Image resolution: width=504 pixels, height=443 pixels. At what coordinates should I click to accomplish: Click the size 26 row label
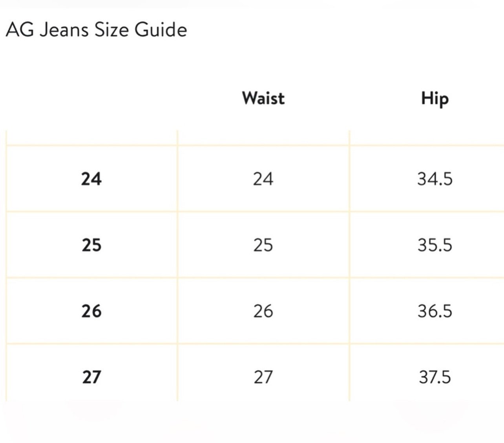click(91, 311)
